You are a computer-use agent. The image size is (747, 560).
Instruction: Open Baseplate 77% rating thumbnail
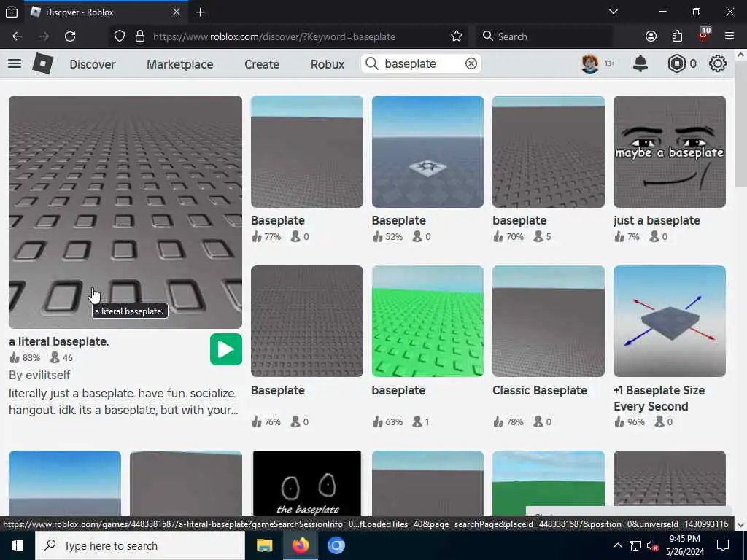point(307,152)
